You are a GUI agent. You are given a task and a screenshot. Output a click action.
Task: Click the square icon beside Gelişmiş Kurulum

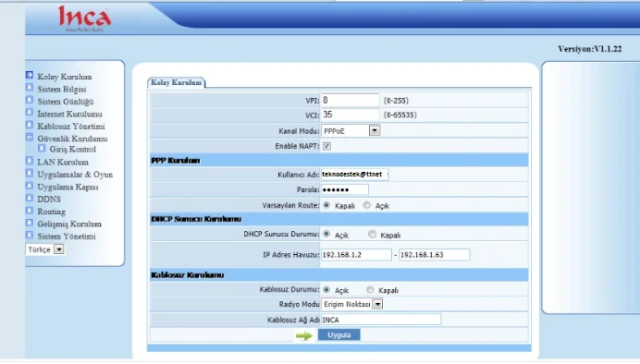click(x=30, y=223)
